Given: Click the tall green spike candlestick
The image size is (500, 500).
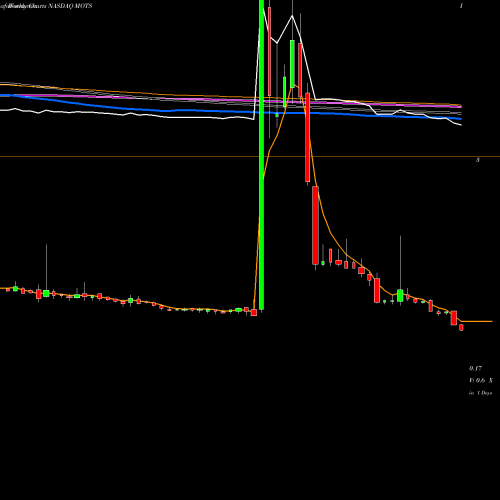Looking at the screenshot, I should 262,155.
